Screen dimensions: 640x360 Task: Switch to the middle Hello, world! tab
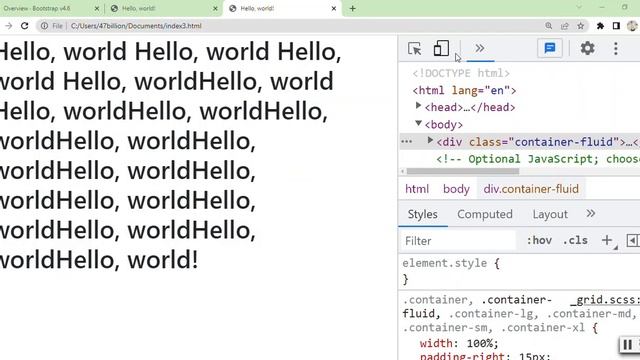139,8
